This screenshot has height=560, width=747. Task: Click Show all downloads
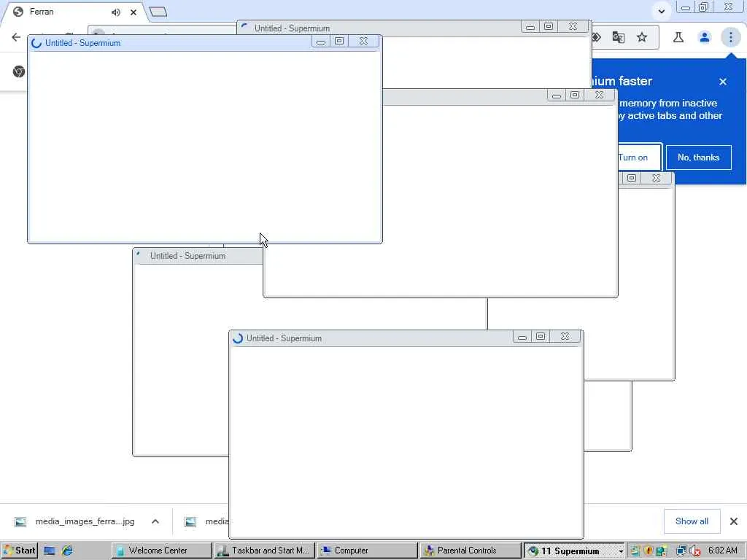(x=692, y=521)
